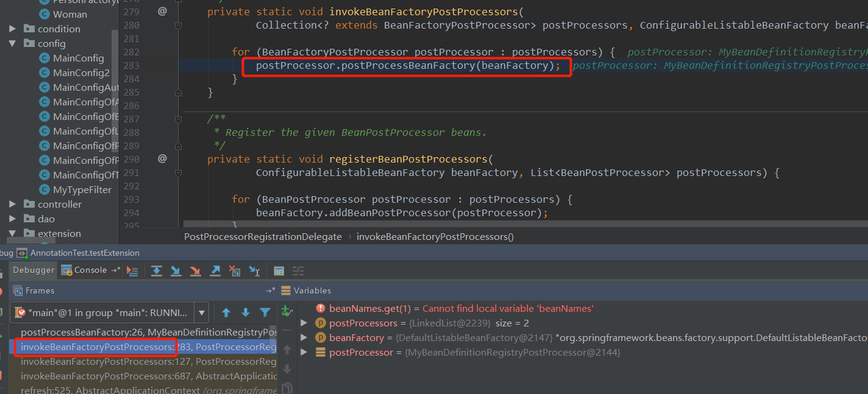This screenshot has width=868, height=394.
Task: Click the move watch down arrow
Action: [x=287, y=369]
